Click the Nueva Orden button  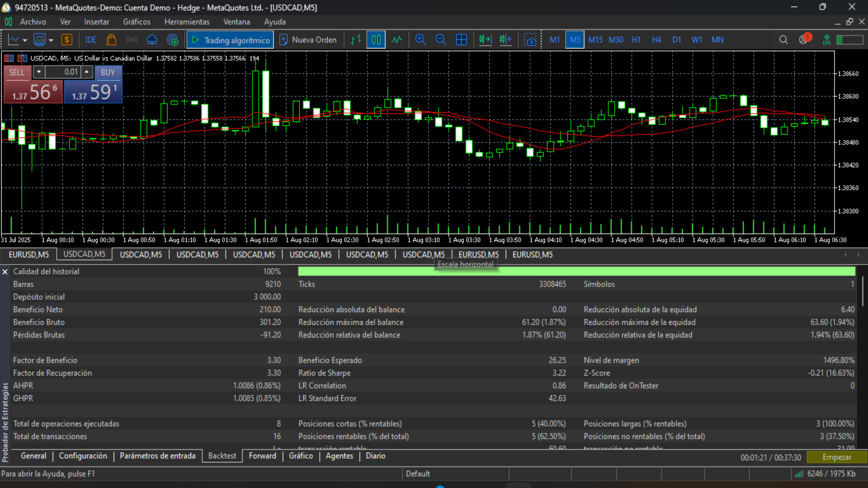tap(308, 40)
